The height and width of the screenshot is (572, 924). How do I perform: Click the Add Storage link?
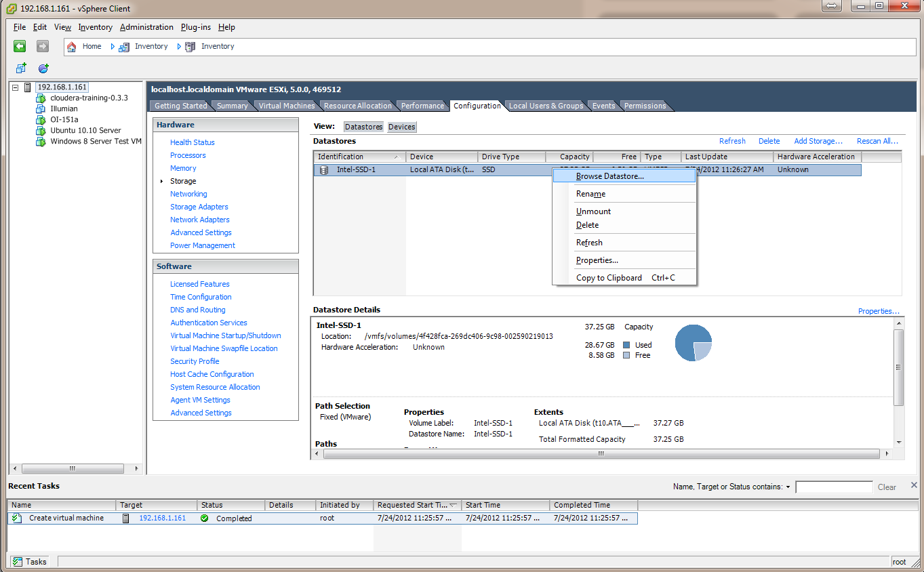point(818,141)
